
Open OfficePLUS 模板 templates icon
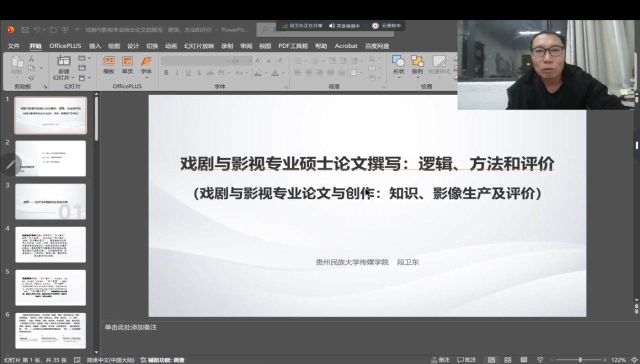pyautogui.click(x=108, y=65)
